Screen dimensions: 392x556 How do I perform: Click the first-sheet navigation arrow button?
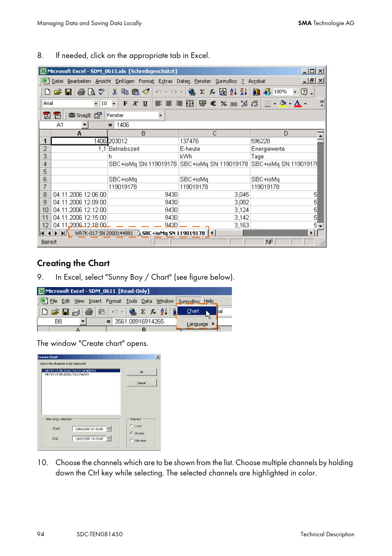pos(42,233)
